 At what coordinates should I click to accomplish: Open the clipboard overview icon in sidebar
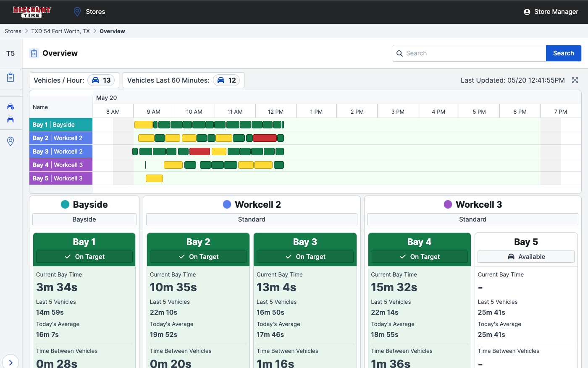tap(11, 78)
